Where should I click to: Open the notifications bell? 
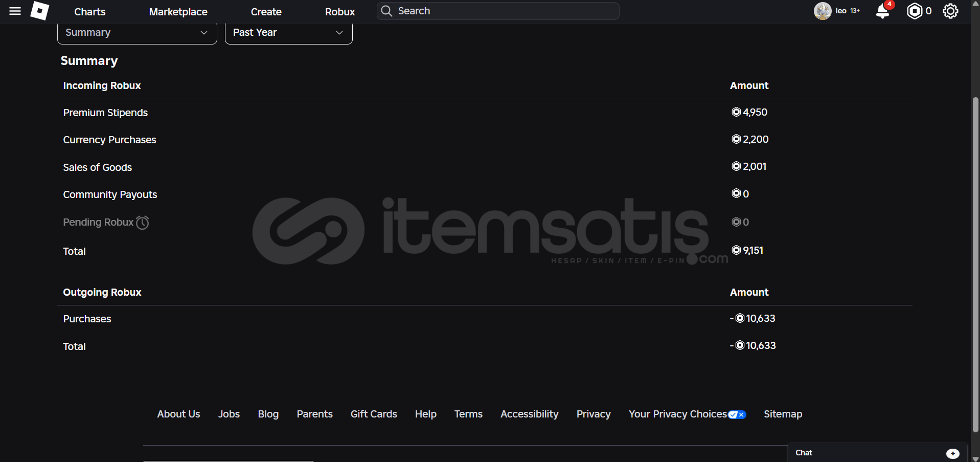(883, 11)
